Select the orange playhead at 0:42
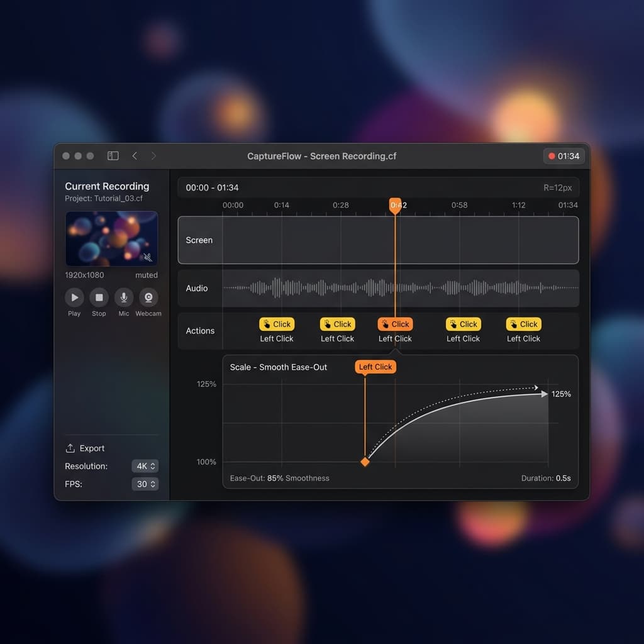This screenshot has height=644, width=644. tap(396, 205)
